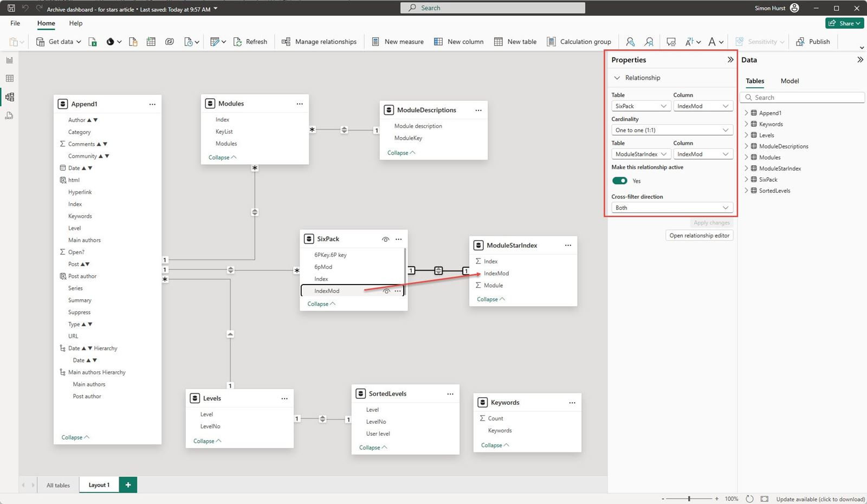This screenshot has width=867, height=504.
Task: Switch to the Model tab in Data pane
Action: 789,81
